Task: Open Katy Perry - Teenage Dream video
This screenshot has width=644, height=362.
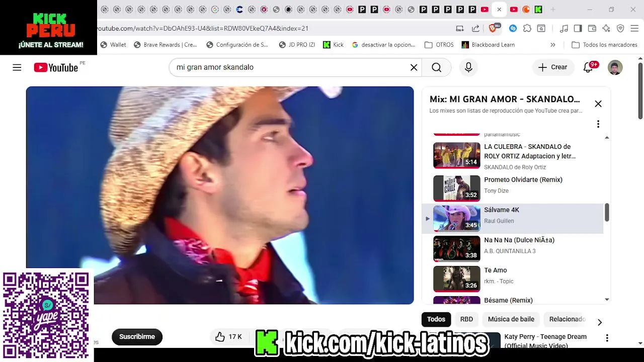Action: [x=545, y=340]
